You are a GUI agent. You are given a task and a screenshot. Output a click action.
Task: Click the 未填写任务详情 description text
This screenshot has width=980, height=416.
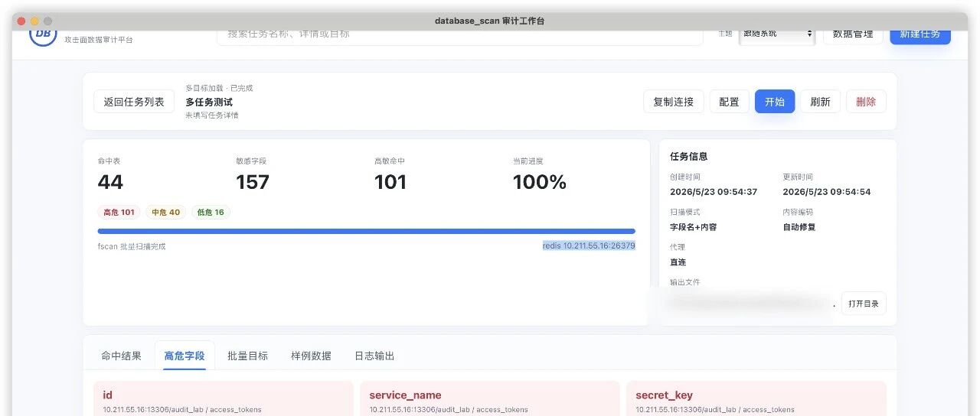(x=211, y=115)
